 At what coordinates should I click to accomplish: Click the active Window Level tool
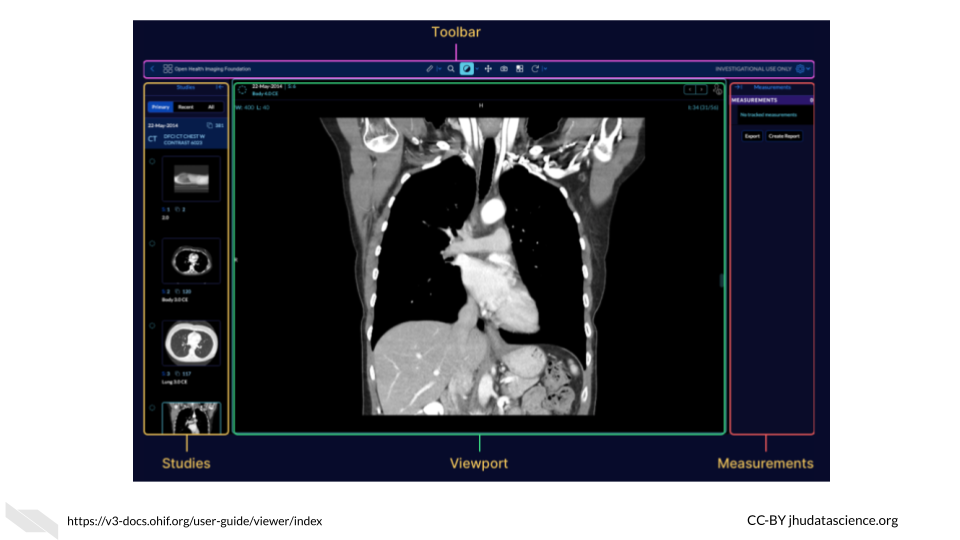pyautogui.click(x=467, y=69)
